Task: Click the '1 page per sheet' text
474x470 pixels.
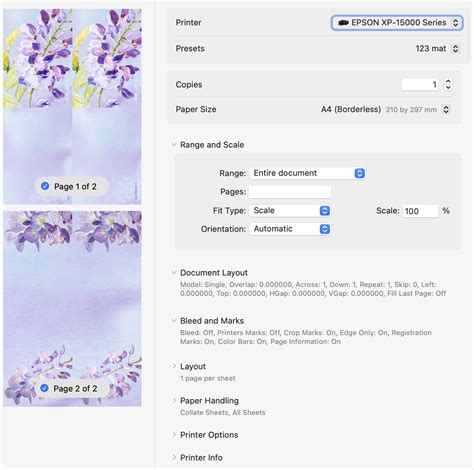Action: coord(208,378)
